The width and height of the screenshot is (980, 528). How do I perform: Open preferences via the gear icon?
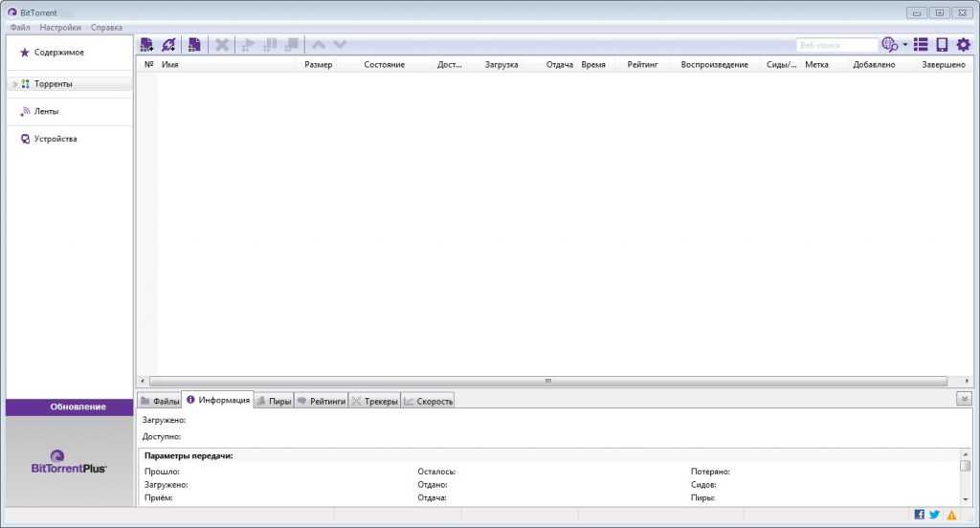pyautogui.click(x=963, y=44)
